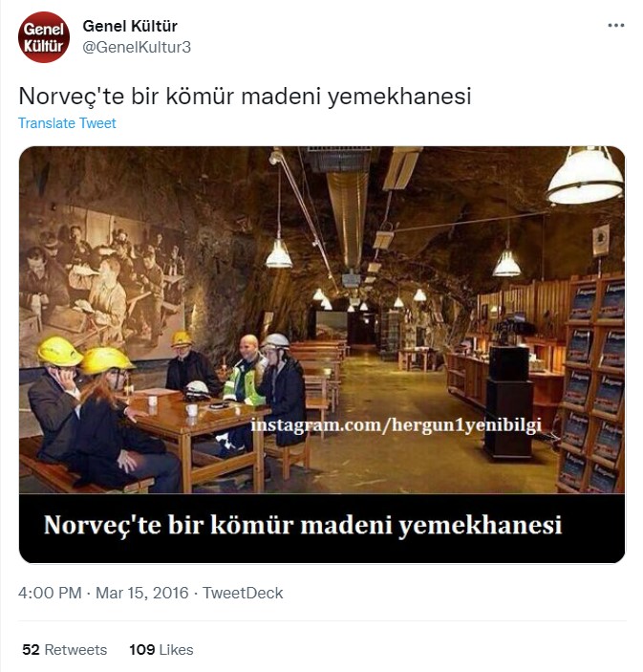Click the brochure rack in the photo
Viewport: 643px width, 672px height.
click(591, 386)
